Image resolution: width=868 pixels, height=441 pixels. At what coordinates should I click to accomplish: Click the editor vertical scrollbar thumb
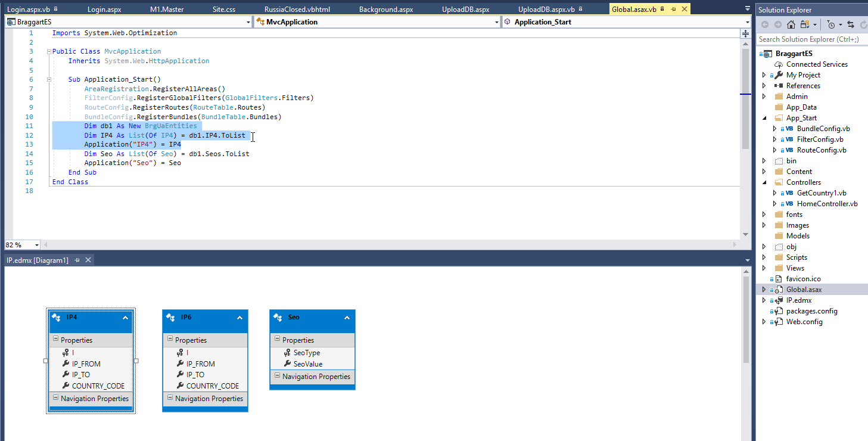pyautogui.click(x=745, y=98)
